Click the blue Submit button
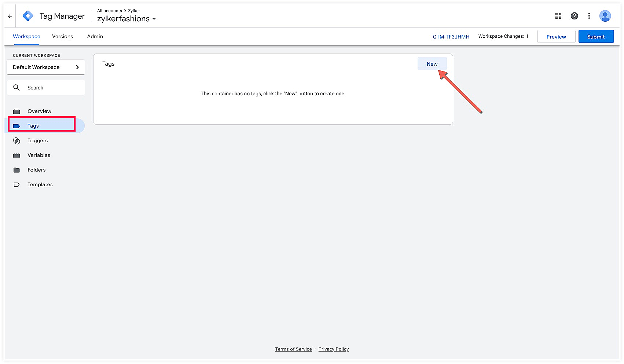Image resolution: width=624 pixels, height=364 pixels. pyautogui.click(x=596, y=37)
